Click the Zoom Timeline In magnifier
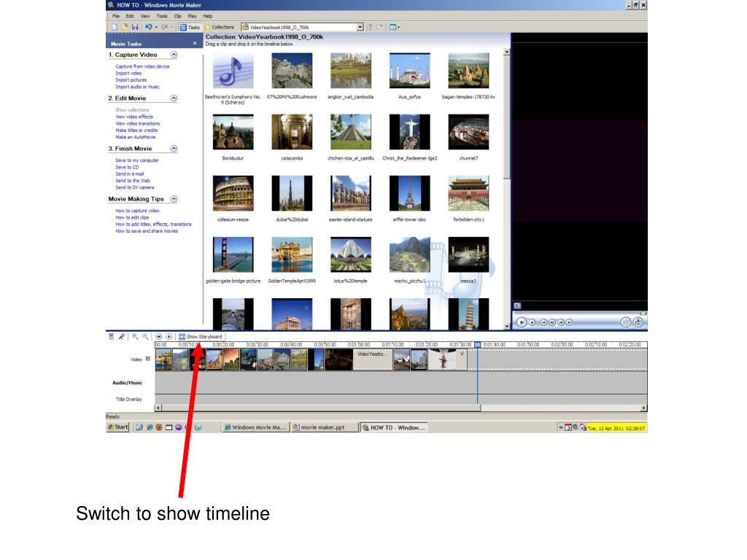The height and width of the screenshot is (560, 747). point(135,337)
